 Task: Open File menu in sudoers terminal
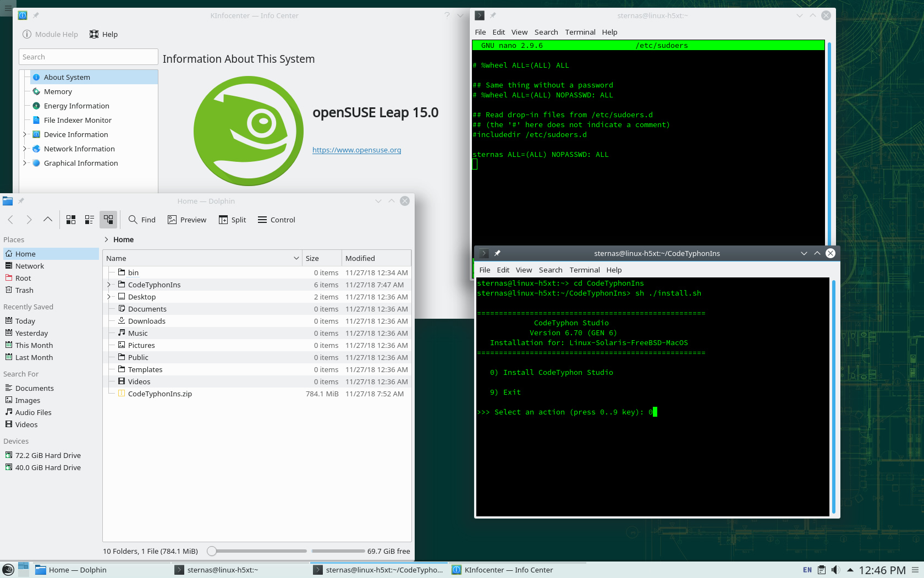coord(480,32)
